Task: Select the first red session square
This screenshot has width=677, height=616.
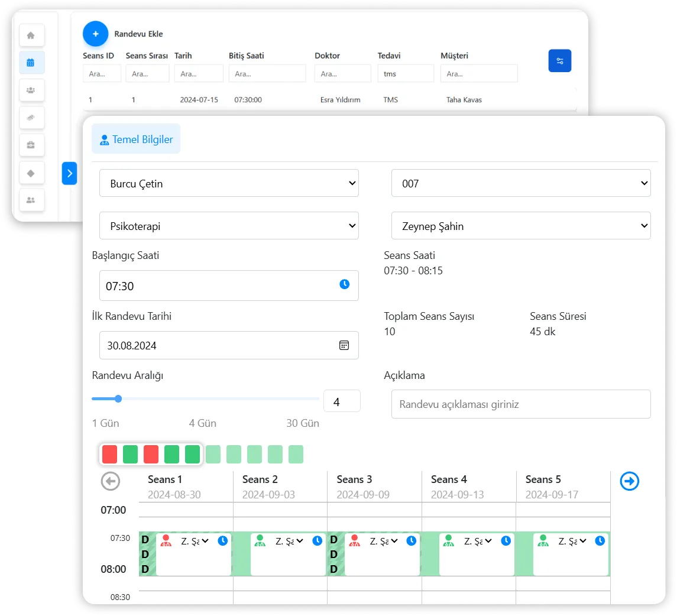Action: (109, 454)
